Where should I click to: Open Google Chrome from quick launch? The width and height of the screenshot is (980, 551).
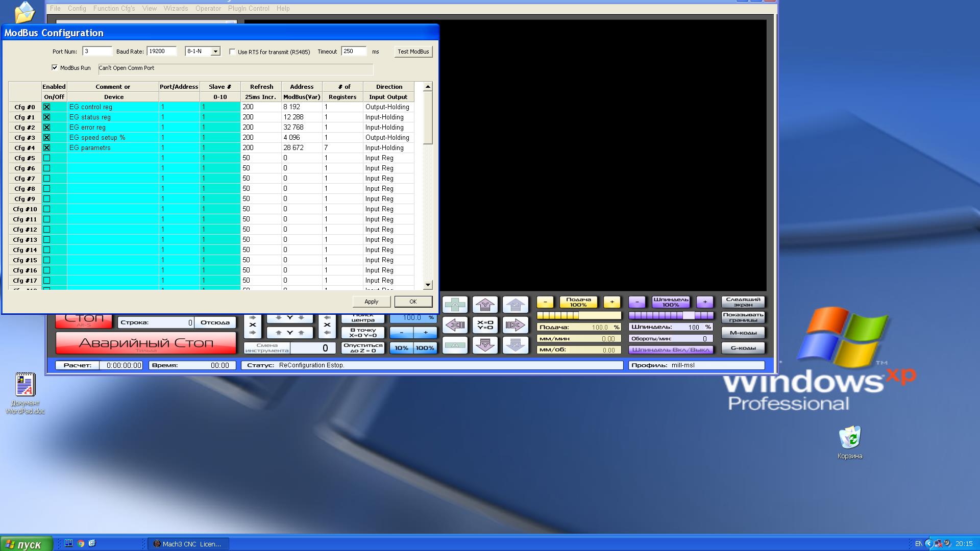pos(81,543)
